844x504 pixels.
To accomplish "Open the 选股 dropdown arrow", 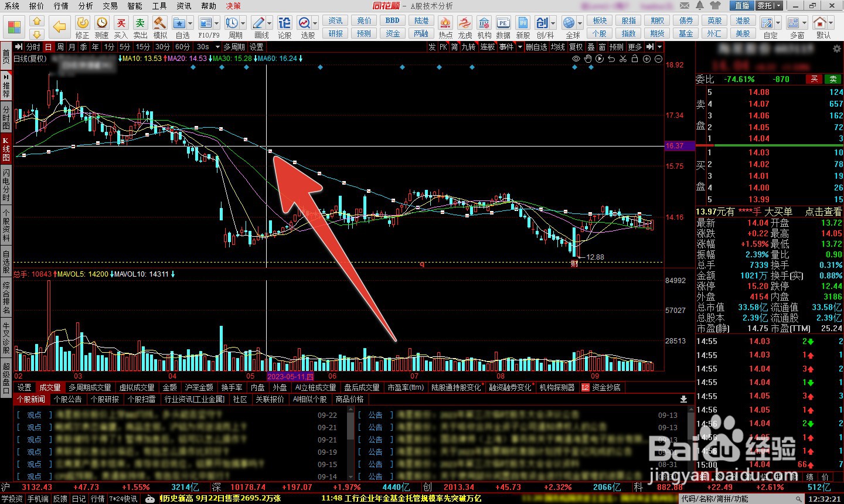I will tap(315, 23).
